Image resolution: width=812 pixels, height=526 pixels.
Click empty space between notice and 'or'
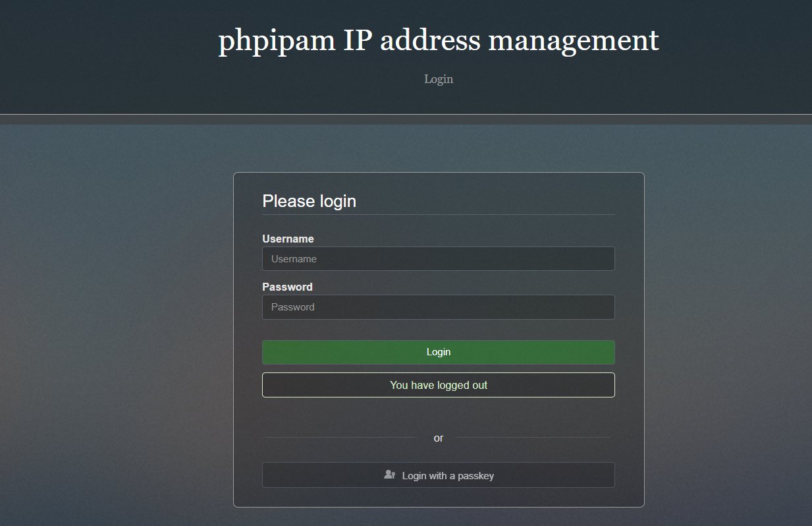[439, 415]
